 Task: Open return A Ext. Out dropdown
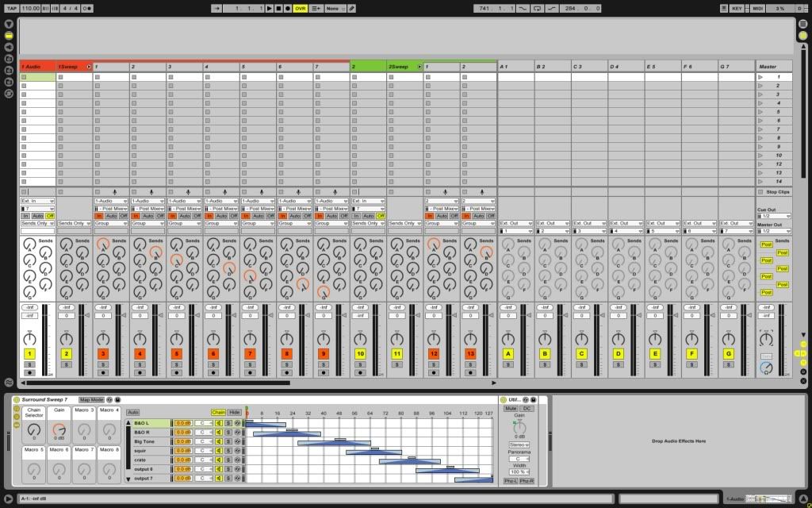(x=515, y=223)
